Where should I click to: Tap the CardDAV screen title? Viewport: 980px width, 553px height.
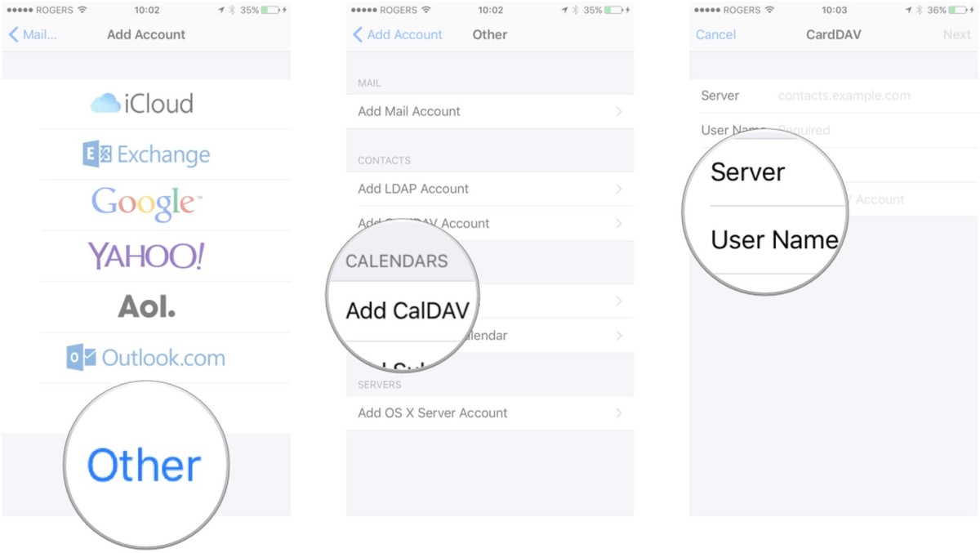(x=833, y=34)
